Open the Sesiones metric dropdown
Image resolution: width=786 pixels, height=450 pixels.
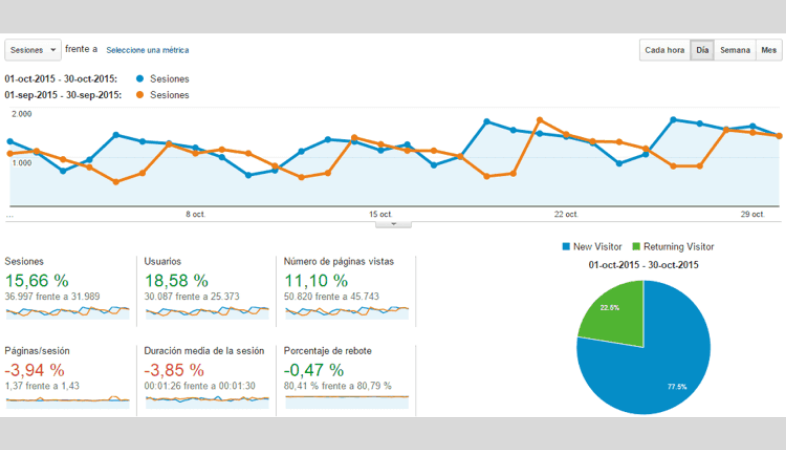tap(33, 50)
